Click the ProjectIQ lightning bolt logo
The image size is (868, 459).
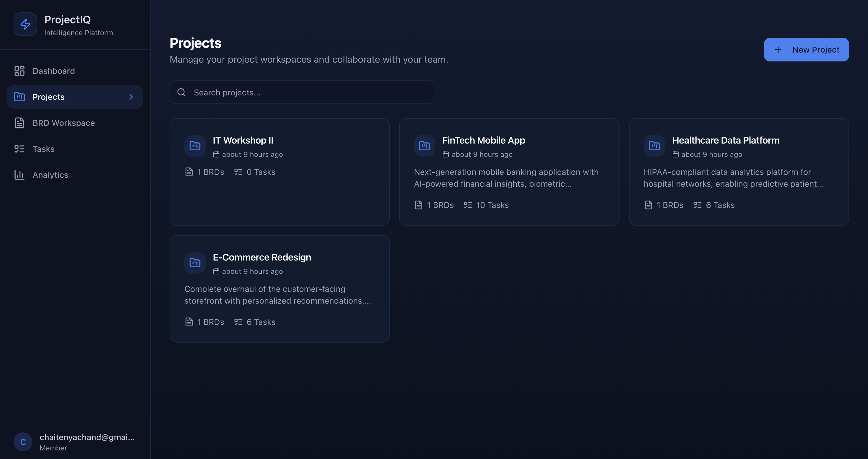25,24
